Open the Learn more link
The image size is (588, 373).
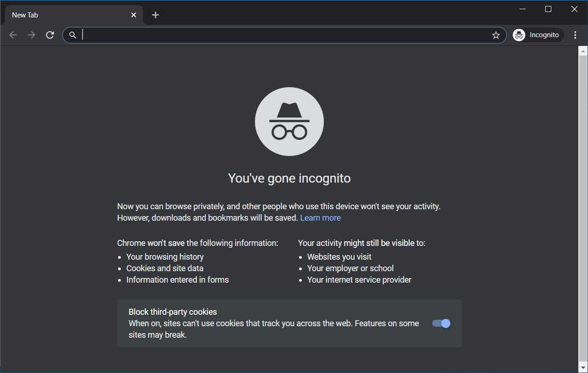pos(320,218)
